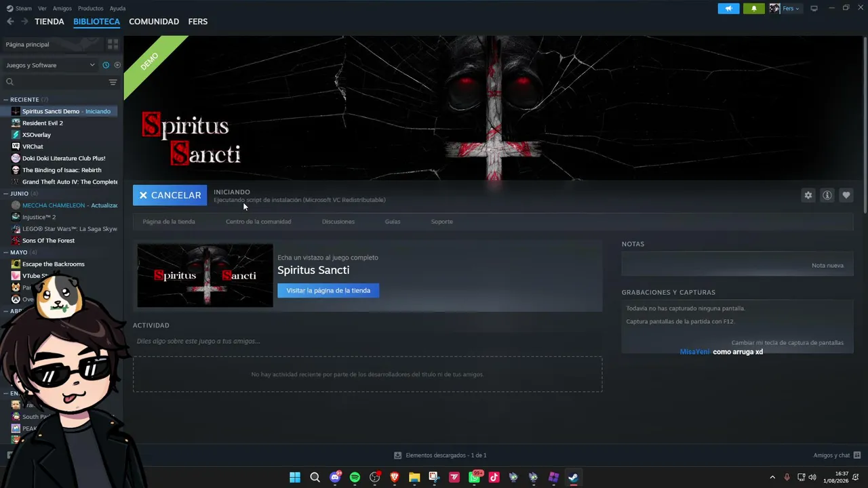Select Resident Evil 2 in library

61,123
